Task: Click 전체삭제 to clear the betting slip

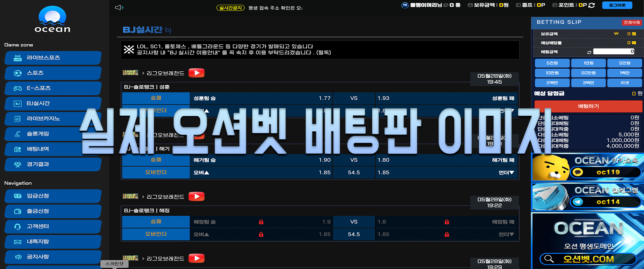Action: point(631,23)
